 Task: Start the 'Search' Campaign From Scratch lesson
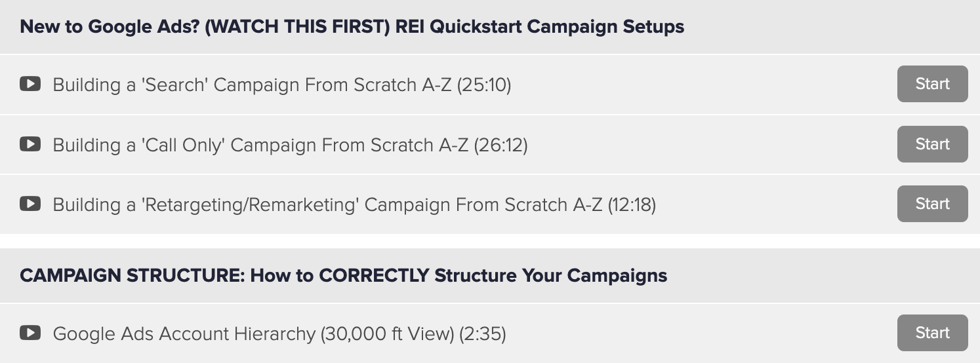coord(932,84)
